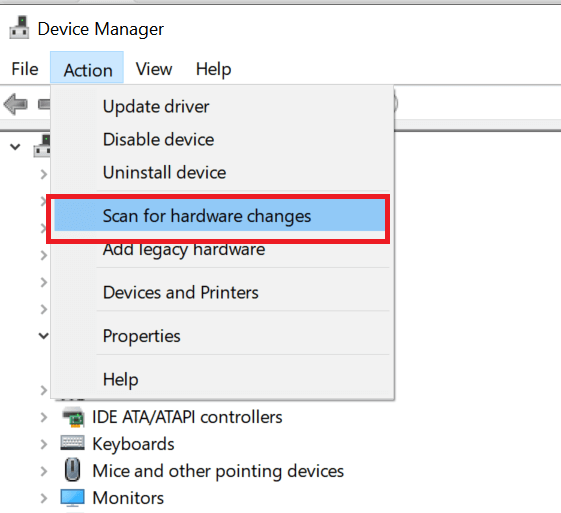Viewport: 561px width, 513px height.
Task: Open the View menu
Action: click(154, 69)
